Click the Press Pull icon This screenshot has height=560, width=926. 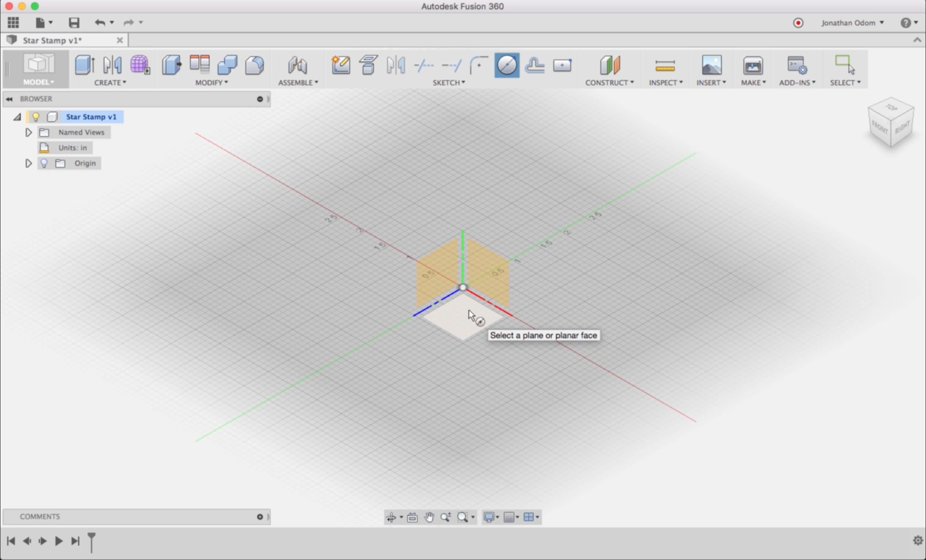[171, 65]
